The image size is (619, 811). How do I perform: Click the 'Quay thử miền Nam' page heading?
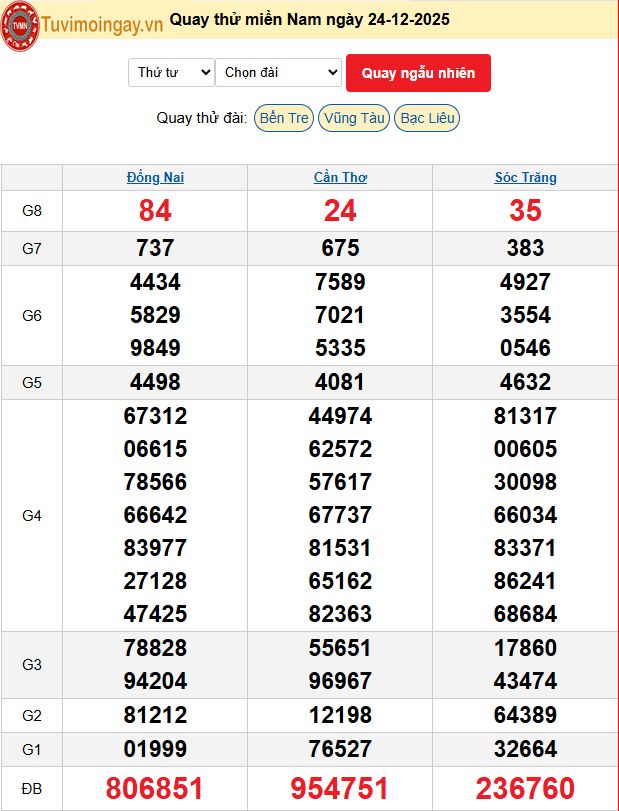tap(309, 20)
